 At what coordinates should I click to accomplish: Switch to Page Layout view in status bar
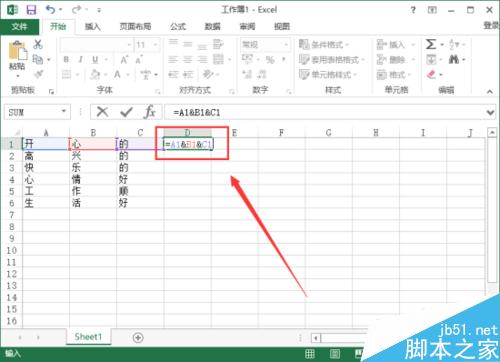coord(335,354)
